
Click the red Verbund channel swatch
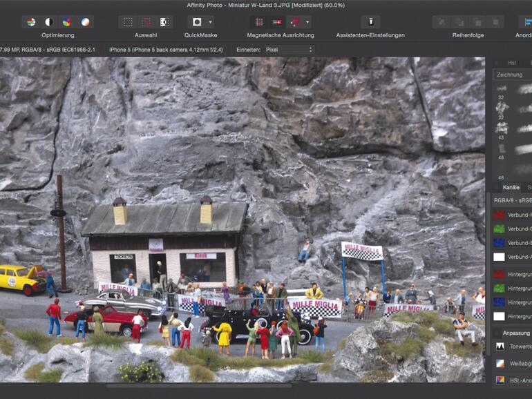coord(499,215)
